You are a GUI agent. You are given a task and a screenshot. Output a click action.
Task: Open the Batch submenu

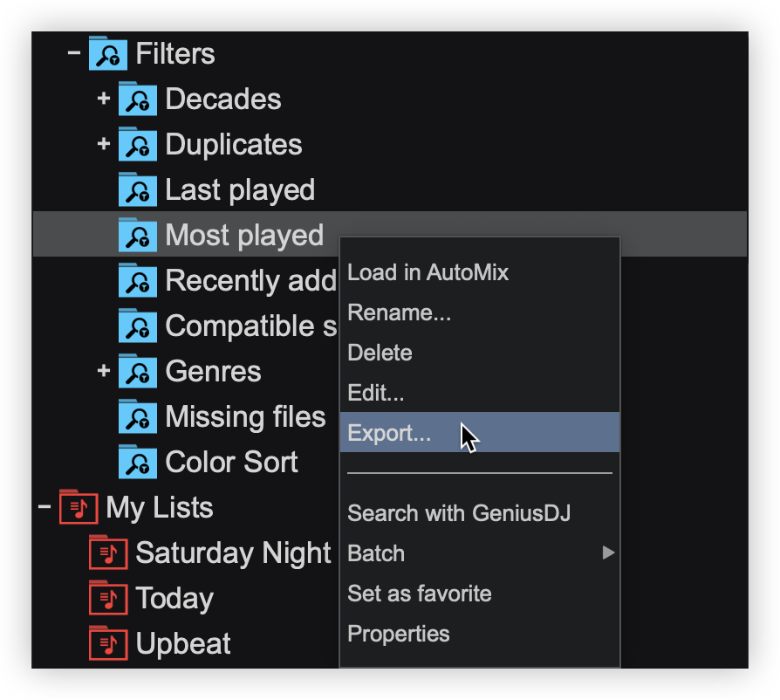point(376,553)
